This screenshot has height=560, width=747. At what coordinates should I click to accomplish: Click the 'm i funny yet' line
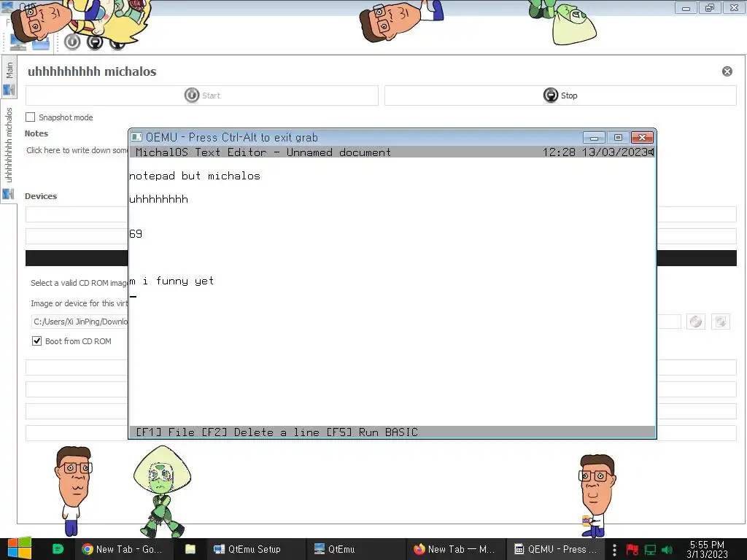coord(171,281)
